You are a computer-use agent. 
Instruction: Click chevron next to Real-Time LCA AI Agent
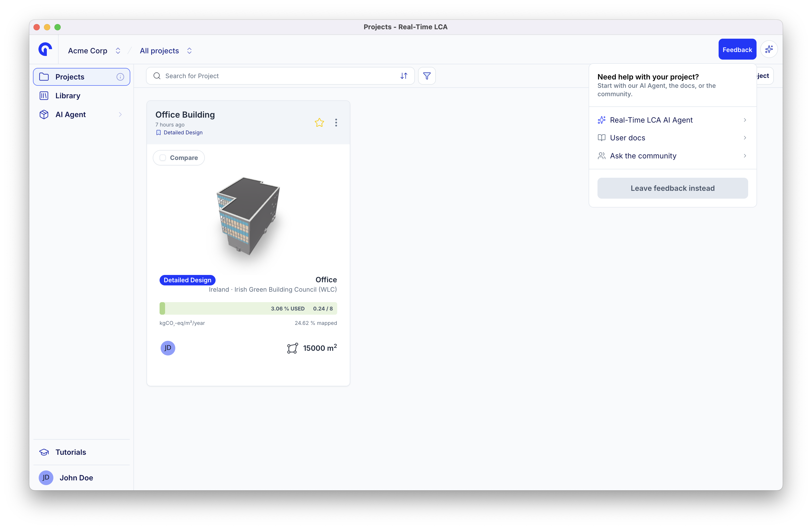point(745,120)
